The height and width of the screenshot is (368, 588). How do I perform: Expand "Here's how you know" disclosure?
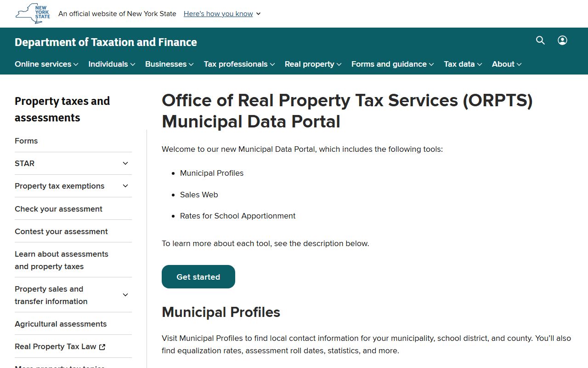pyautogui.click(x=222, y=14)
